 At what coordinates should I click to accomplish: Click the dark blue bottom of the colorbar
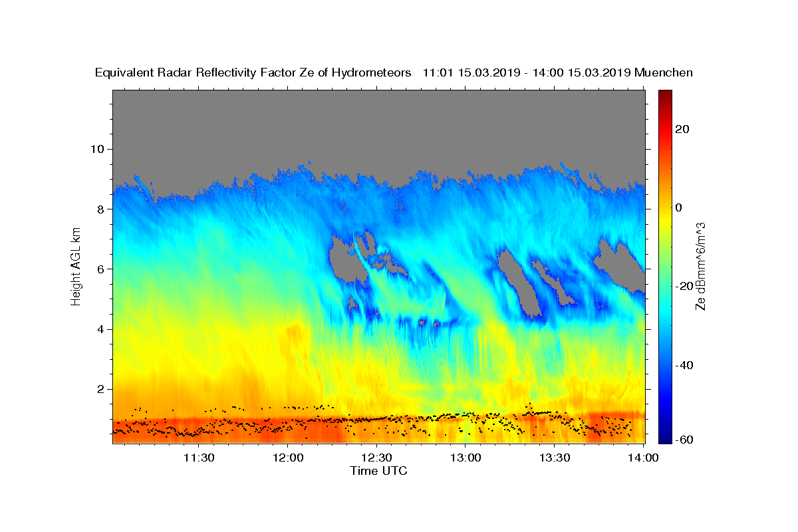tap(666, 439)
